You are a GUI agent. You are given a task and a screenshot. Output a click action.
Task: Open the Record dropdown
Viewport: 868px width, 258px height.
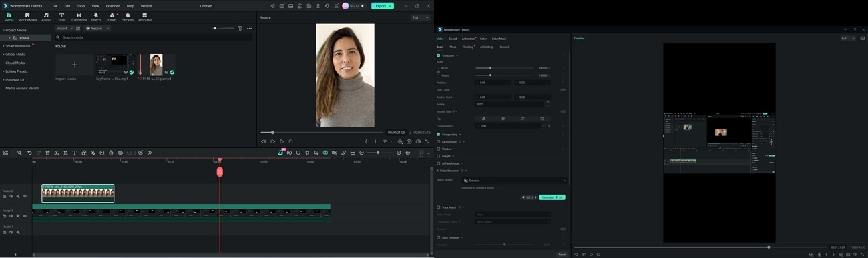coord(98,29)
